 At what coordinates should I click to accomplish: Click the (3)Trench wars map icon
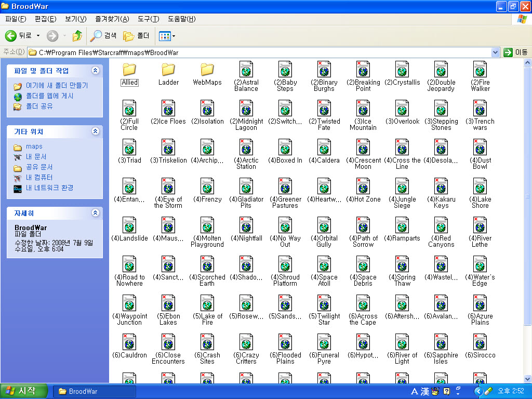(480, 108)
